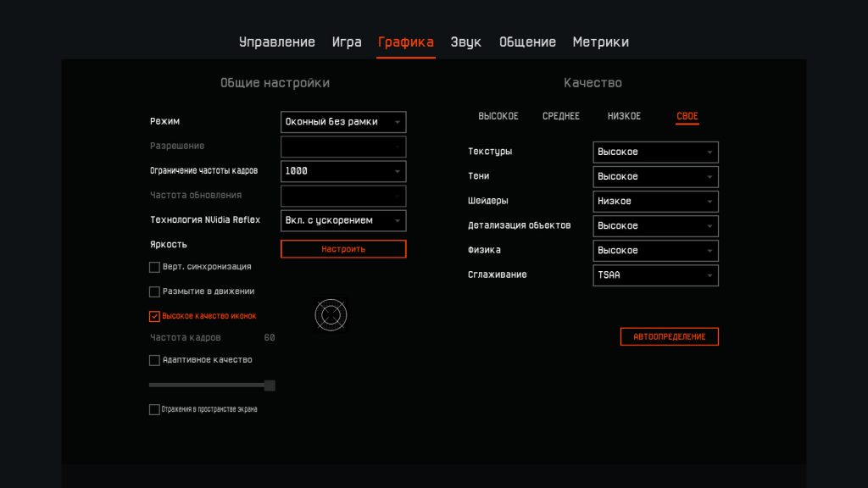Click the Настроить brightness button
This screenshot has height=488, width=868.
coord(342,248)
